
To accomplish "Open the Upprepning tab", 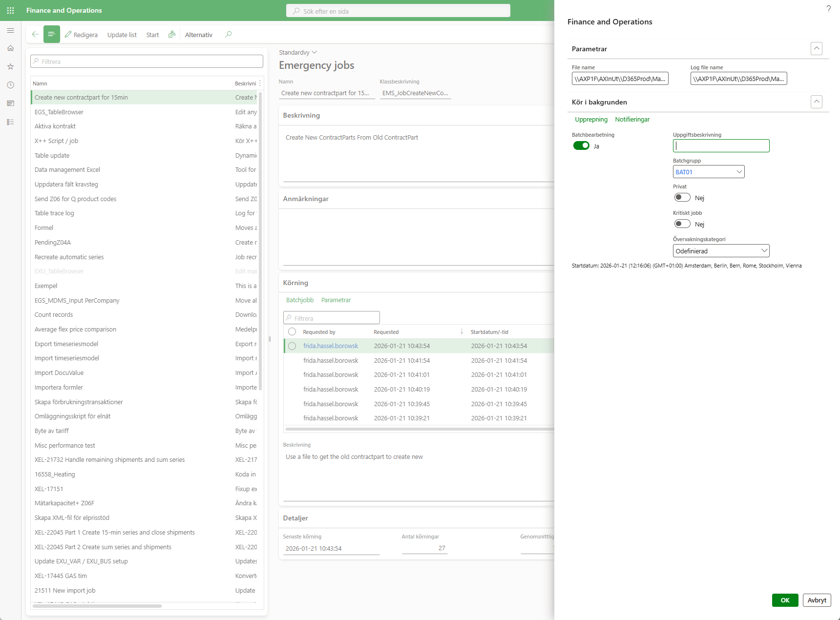I will (591, 120).
